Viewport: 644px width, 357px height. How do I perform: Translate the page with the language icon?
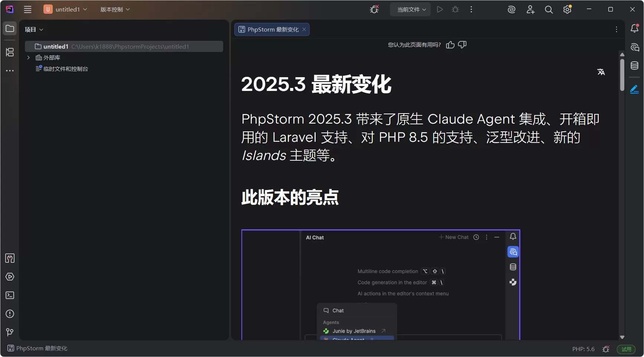coord(601,72)
